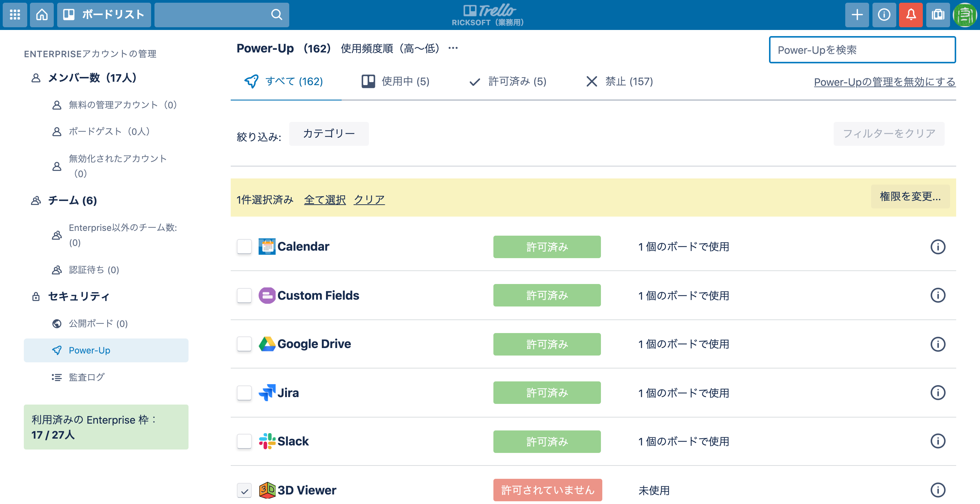Open the apps grid menu
Screen dimensions: 980x504
(15, 15)
